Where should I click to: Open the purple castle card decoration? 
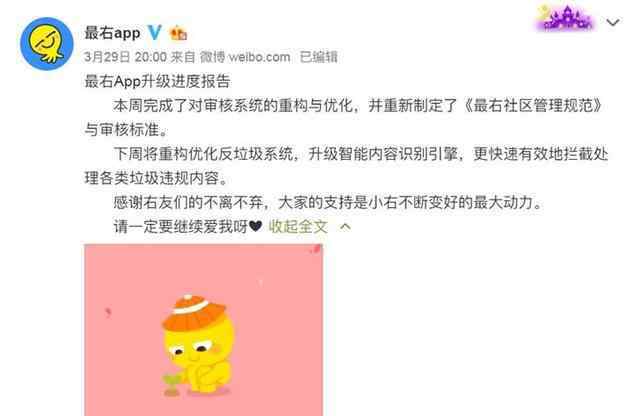[565, 18]
